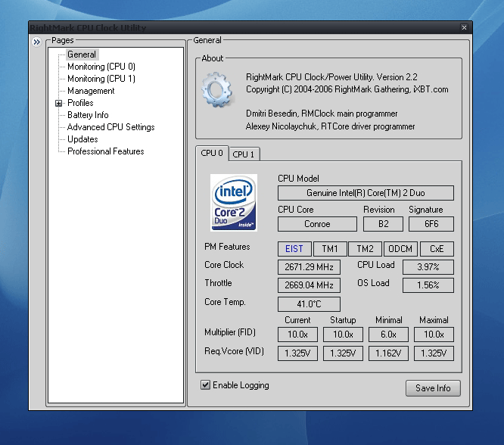This screenshot has height=445, width=504.
Task: Click the Core Temp value 41.0°C
Action: click(309, 304)
